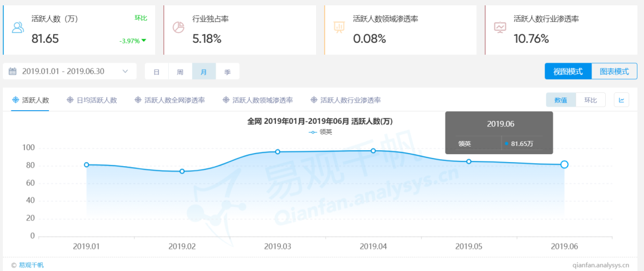Click the 2019.06 x-axis label
This screenshot has height=271, width=644.
pos(564,247)
